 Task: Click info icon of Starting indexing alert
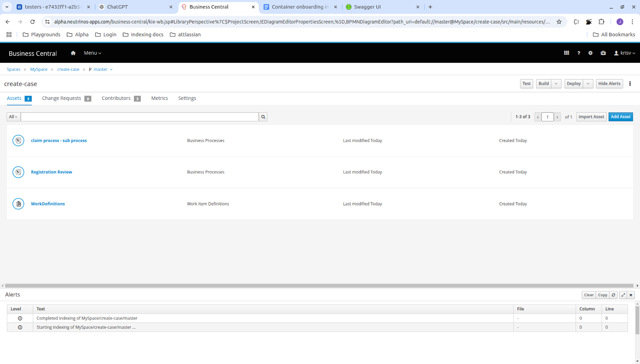pyautogui.click(x=20, y=327)
